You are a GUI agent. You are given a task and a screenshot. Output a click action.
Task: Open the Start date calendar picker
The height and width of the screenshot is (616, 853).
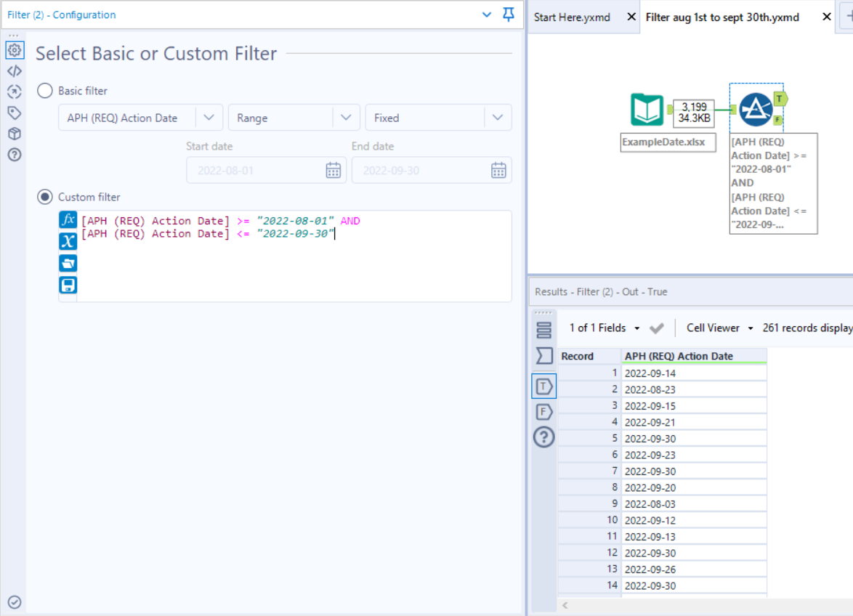[333, 169]
